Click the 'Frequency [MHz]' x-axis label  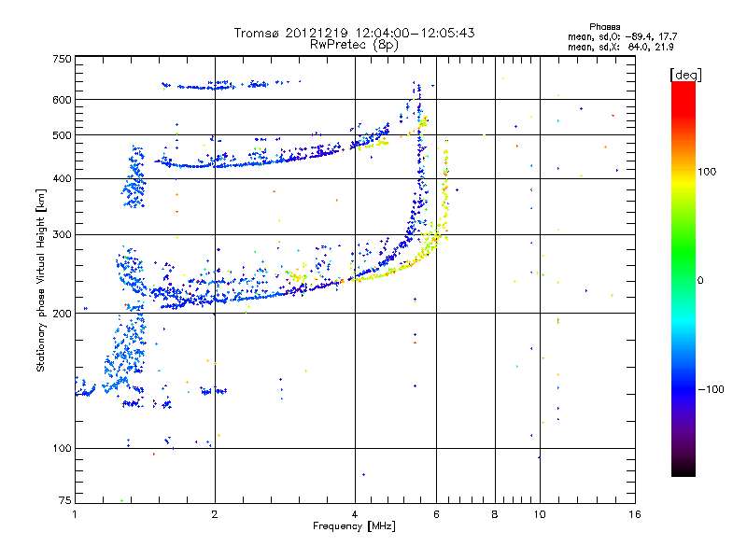[354, 526]
